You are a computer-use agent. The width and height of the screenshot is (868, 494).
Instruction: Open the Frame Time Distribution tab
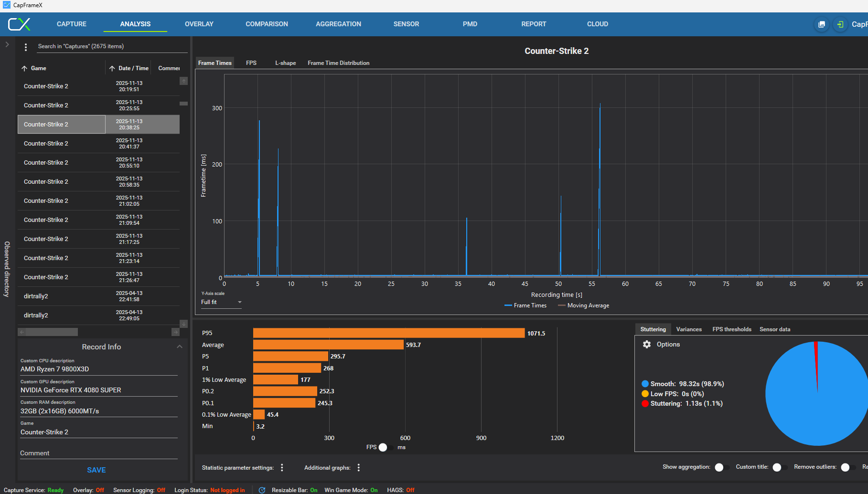coord(338,63)
